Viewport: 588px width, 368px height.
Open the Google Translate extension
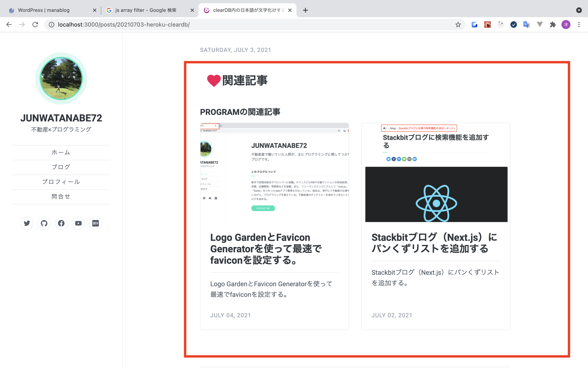click(527, 25)
